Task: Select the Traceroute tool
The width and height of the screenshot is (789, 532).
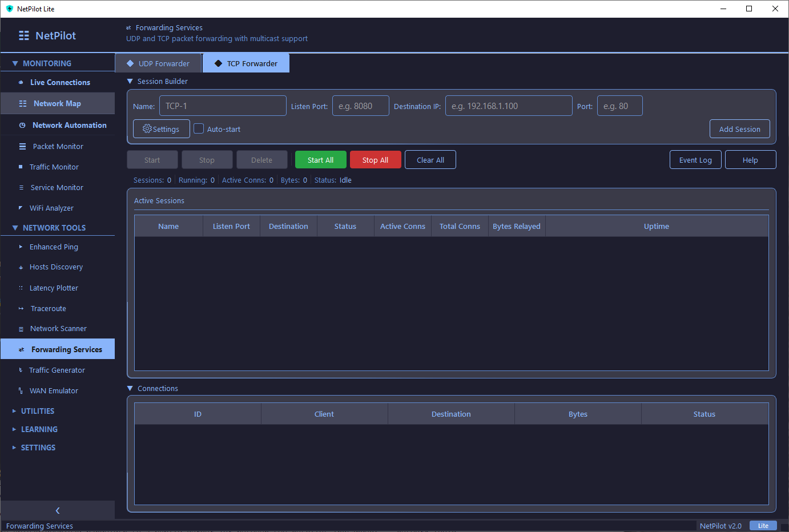Action: tap(49, 308)
